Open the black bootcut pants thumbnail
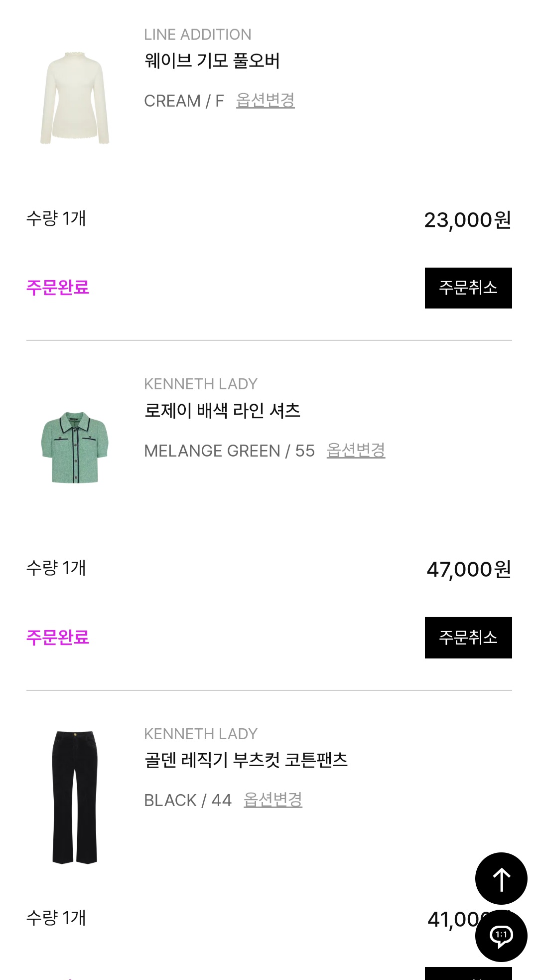 (75, 797)
